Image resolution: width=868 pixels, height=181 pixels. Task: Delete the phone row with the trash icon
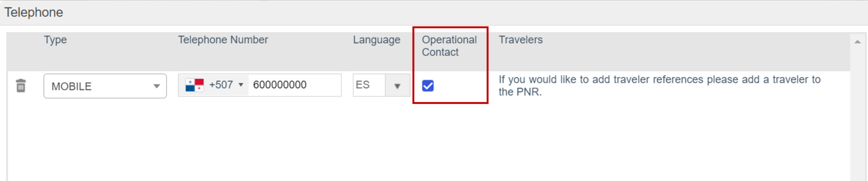pyautogui.click(x=20, y=86)
